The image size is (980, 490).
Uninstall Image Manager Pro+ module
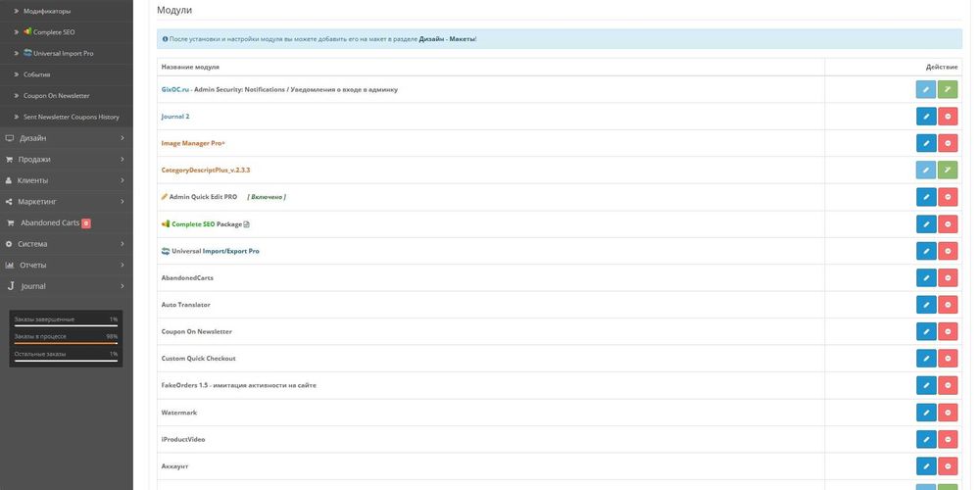(948, 143)
